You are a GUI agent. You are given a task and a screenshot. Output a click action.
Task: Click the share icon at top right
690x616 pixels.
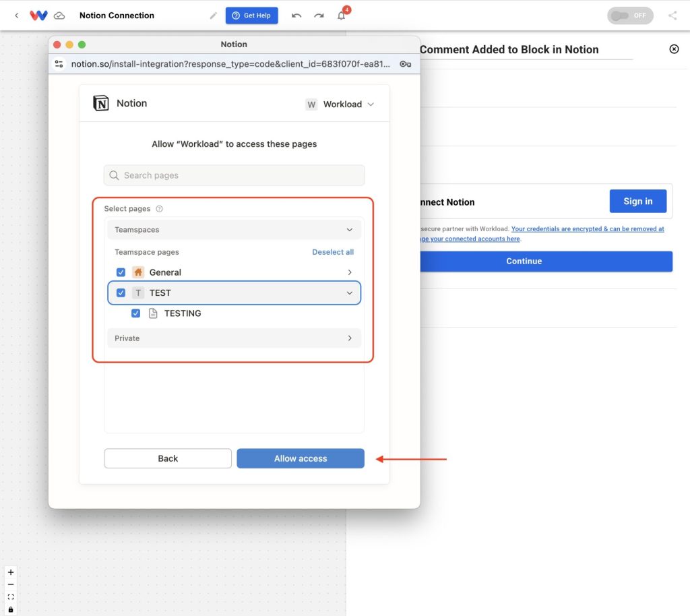[672, 16]
